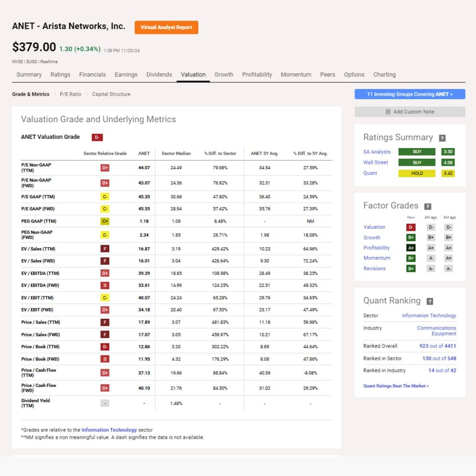Click the D+ grade badge for P/E Non-GAAP (TTM)
The width and height of the screenshot is (476, 476).
(105, 167)
